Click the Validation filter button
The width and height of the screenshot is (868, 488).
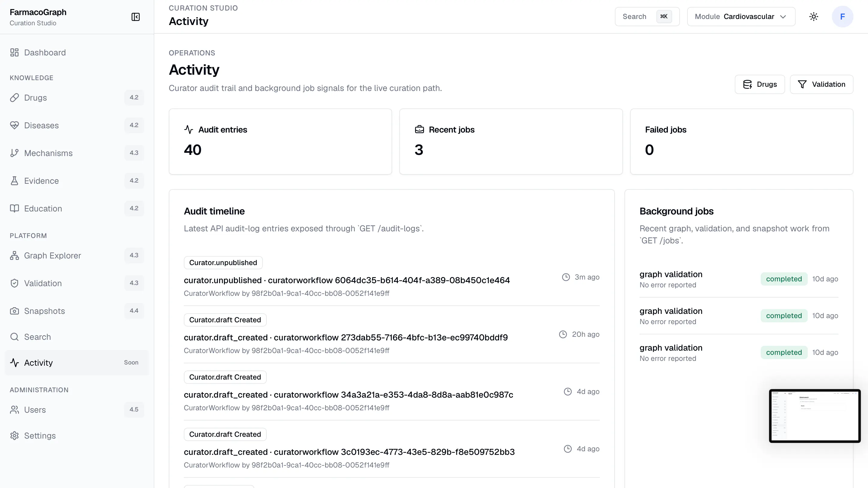(x=821, y=85)
